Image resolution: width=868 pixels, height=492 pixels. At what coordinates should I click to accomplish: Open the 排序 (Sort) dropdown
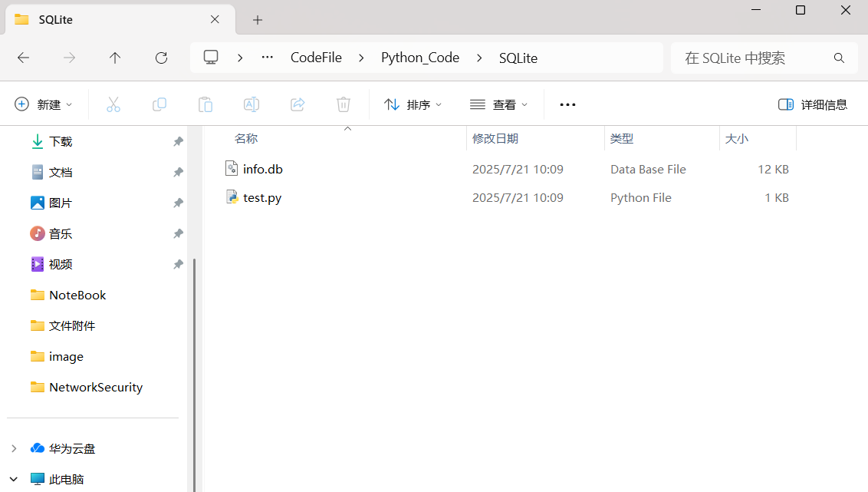(x=413, y=104)
